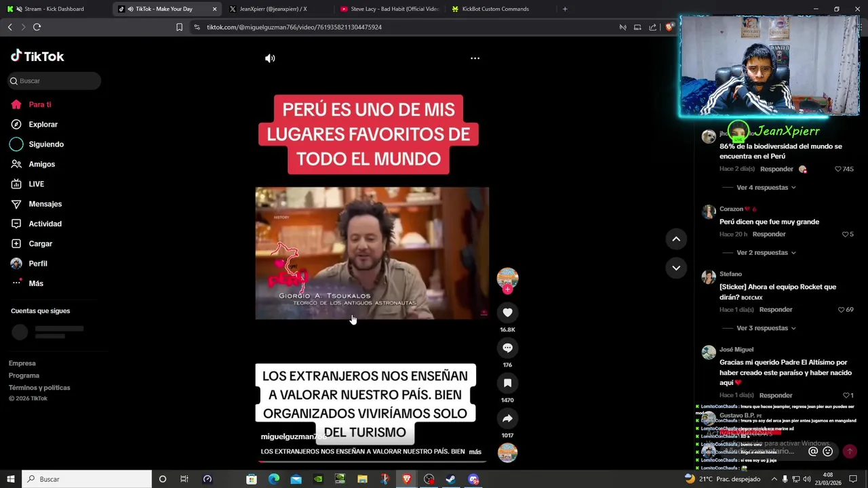This screenshot has width=868, height=488.
Task: Follow creator via plus badge on avatar
Action: pyautogui.click(x=507, y=289)
